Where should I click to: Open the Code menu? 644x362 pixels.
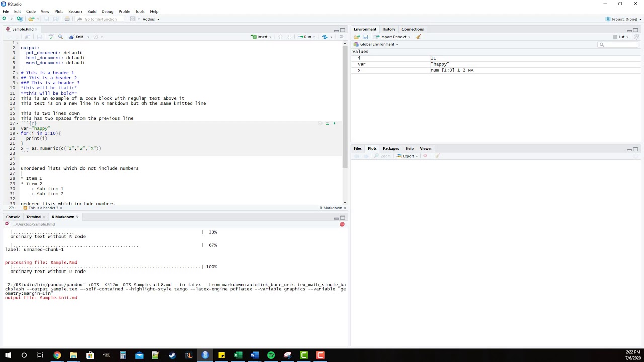coord(31,11)
